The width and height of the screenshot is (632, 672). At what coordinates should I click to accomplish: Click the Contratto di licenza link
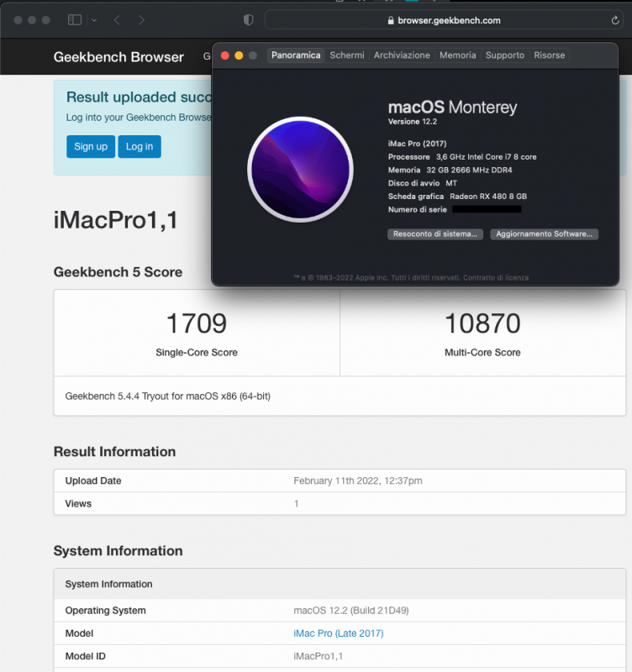click(x=496, y=278)
